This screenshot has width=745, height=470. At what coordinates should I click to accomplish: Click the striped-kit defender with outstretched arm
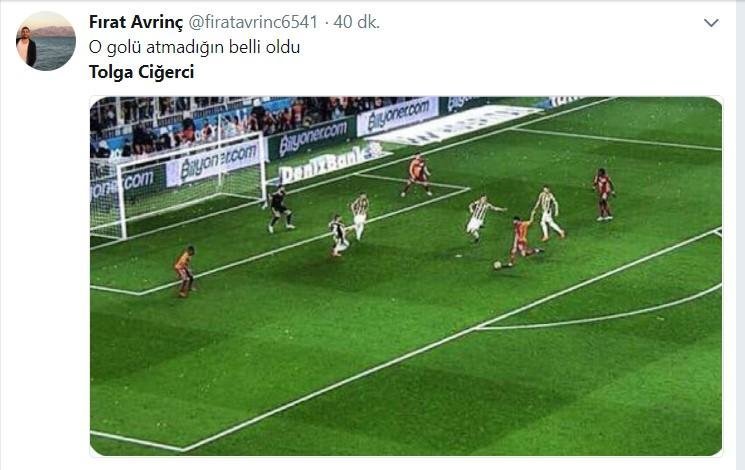pyautogui.click(x=482, y=218)
